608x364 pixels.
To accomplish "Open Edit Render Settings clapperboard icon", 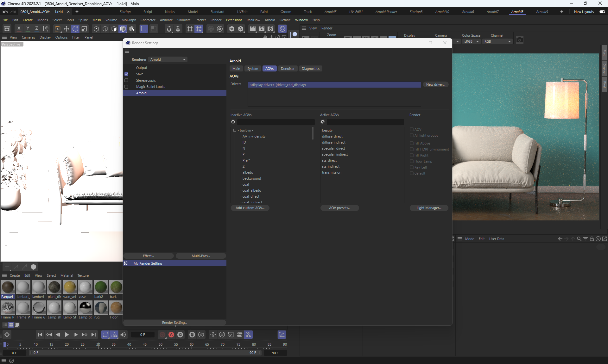I will (x=270, y=29).
